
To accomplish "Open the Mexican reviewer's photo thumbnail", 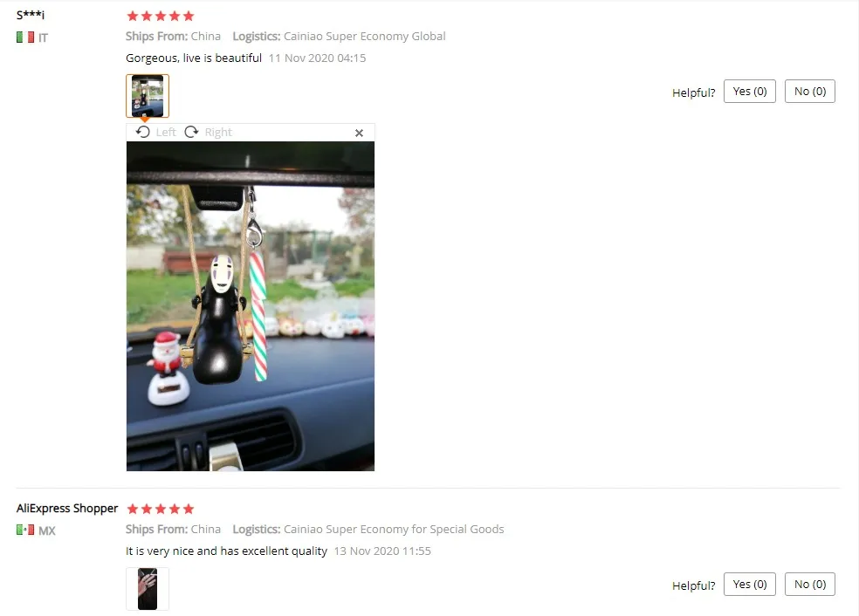I will (x=148, y=589).
